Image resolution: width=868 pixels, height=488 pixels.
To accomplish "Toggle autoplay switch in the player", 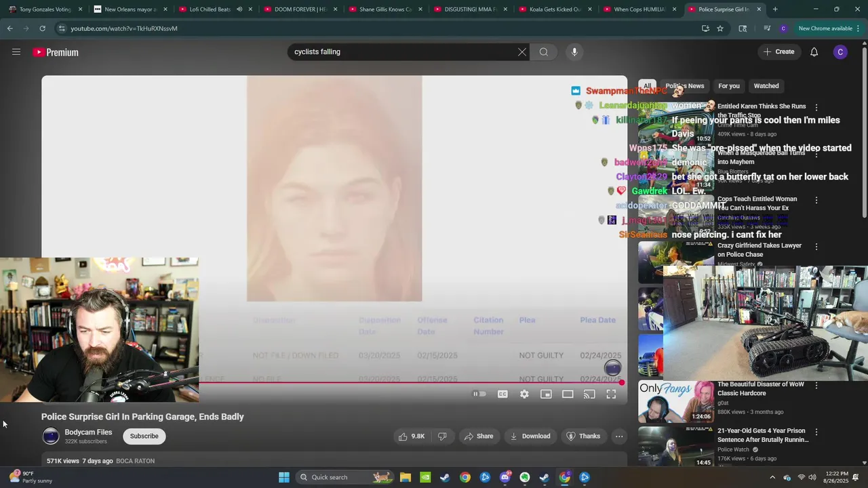I will 480,394.
